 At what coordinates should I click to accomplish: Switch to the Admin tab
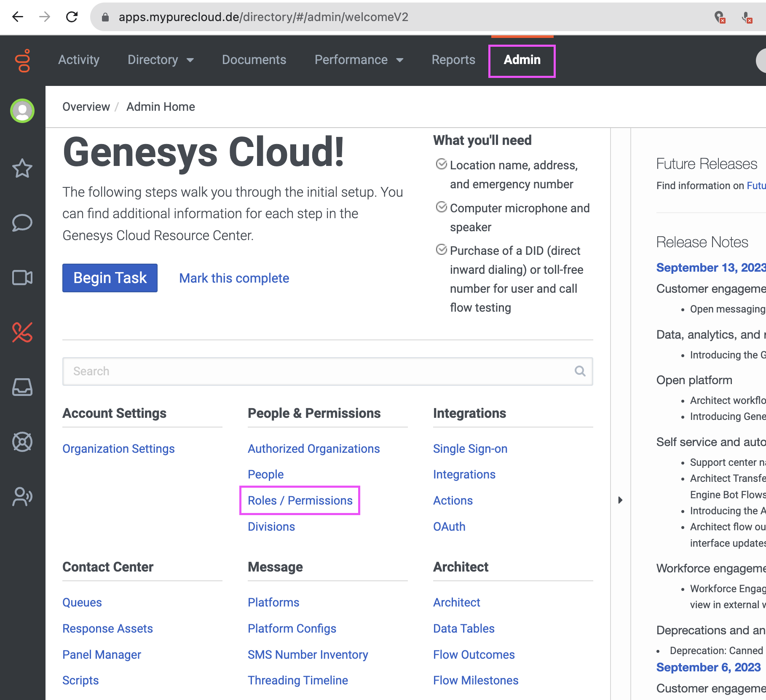click(522, 60)
